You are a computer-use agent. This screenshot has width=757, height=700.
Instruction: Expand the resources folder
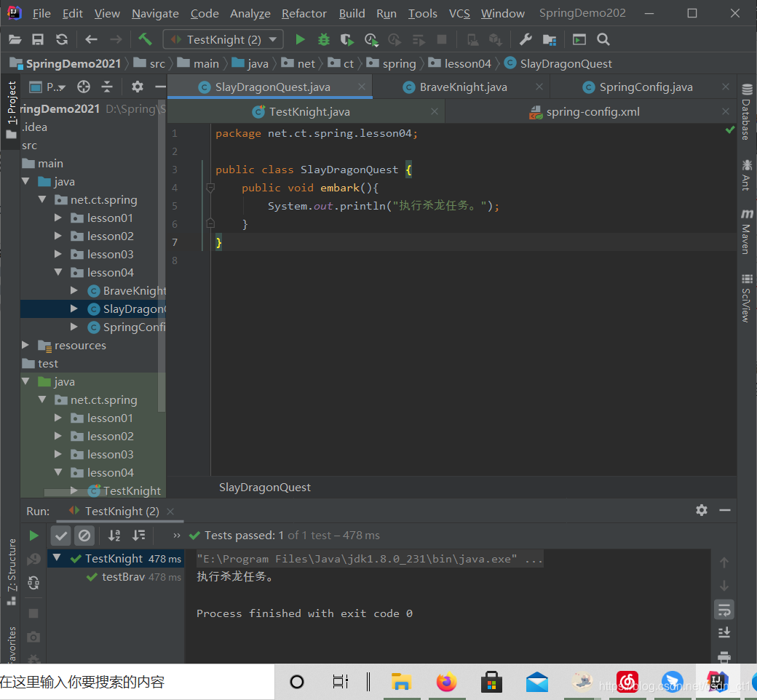(x=25, y=345)
